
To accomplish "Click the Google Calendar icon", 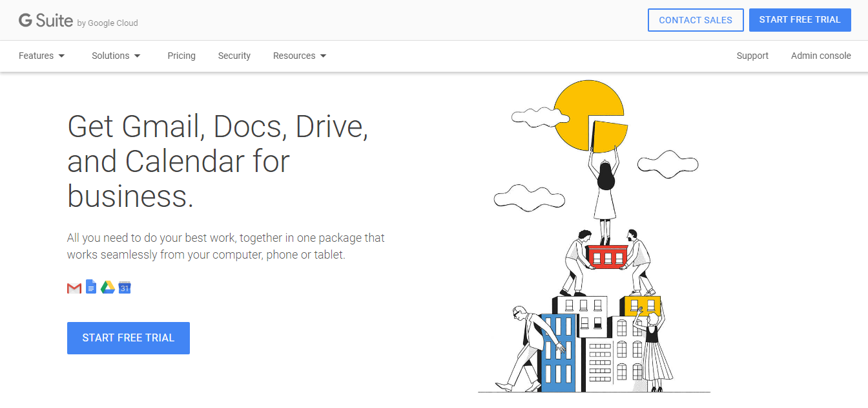I will (x=125, y=288).
